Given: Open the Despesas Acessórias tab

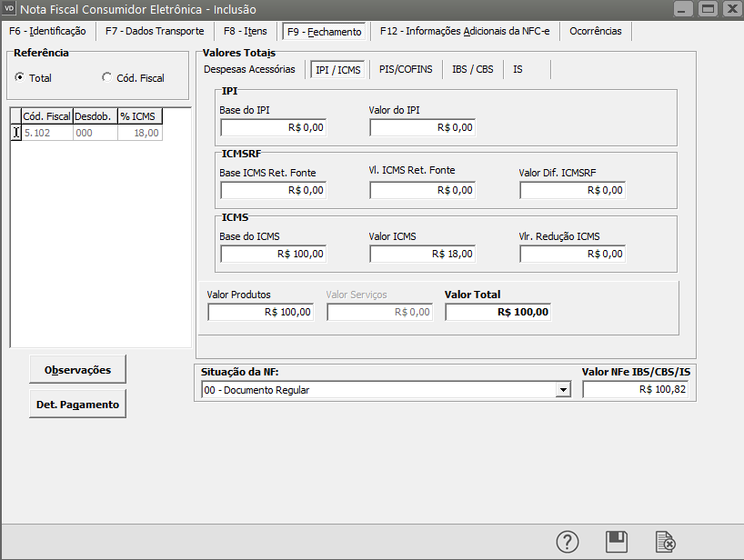Looking at the screenshot, I should [x=249, y=69].
